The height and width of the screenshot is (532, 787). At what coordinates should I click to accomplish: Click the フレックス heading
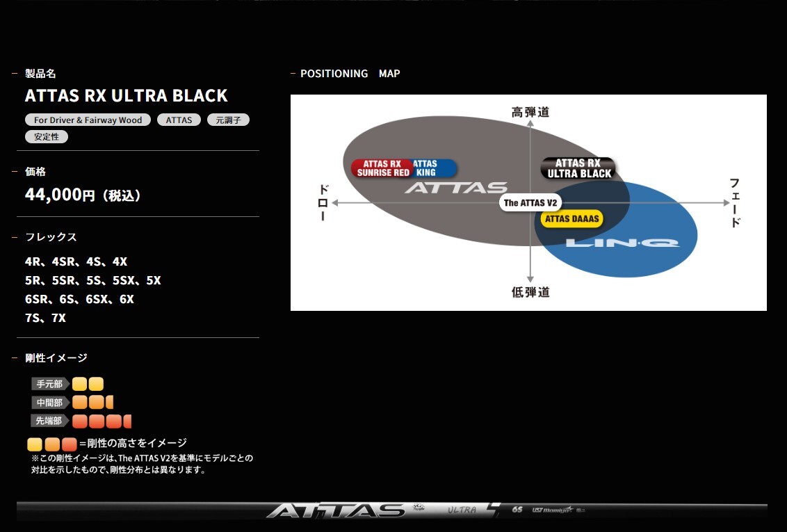(x=51, y=237)
